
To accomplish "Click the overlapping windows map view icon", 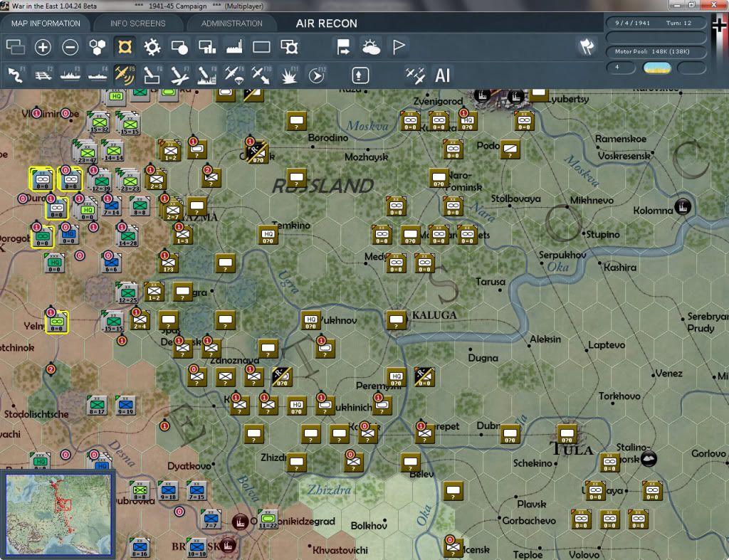I will coord(16,47).
